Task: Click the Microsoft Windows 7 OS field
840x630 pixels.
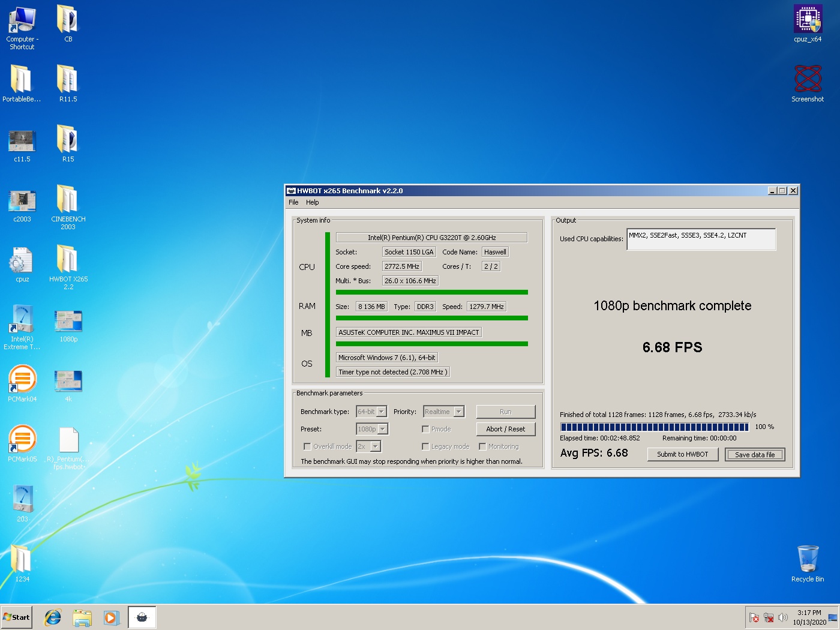Action: [387, 358]
